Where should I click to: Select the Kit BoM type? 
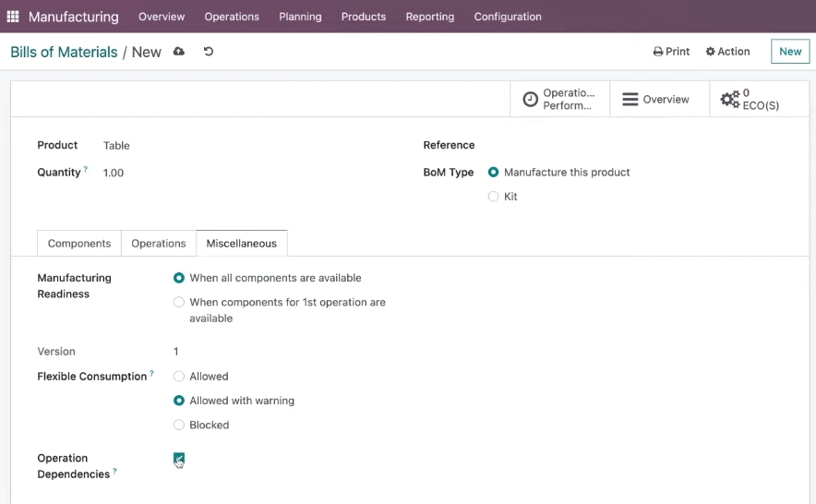tap(493, 197)
